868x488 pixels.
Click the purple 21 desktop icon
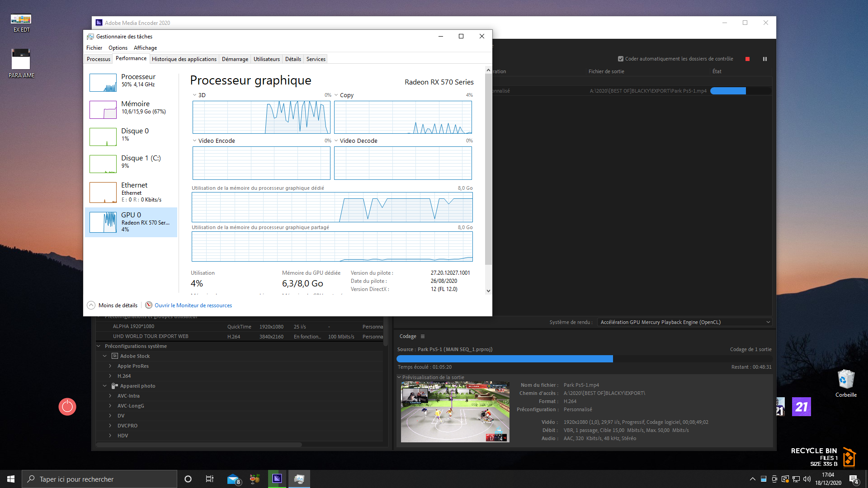click(x=801, y=407)
